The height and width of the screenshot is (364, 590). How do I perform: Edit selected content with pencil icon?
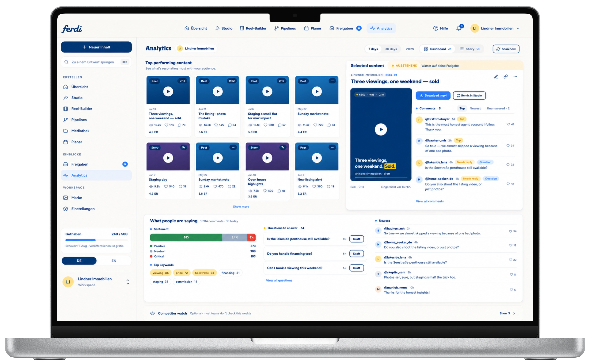pos(496,77)
